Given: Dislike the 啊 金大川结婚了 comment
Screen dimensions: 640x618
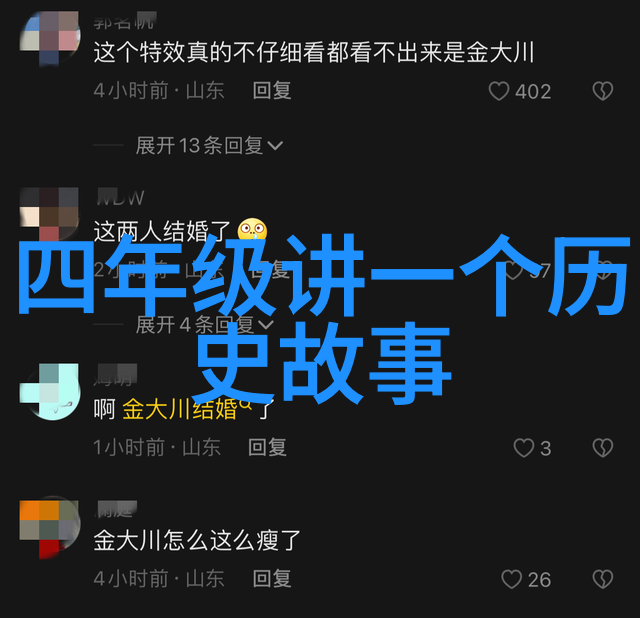Looking at the screenshot, I should tap(603, 448).
